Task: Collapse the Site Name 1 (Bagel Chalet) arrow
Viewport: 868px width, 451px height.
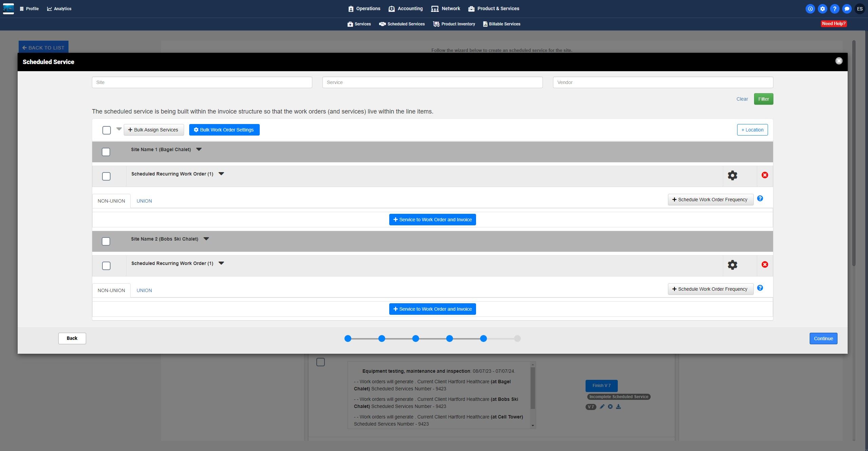Action: 199,149
